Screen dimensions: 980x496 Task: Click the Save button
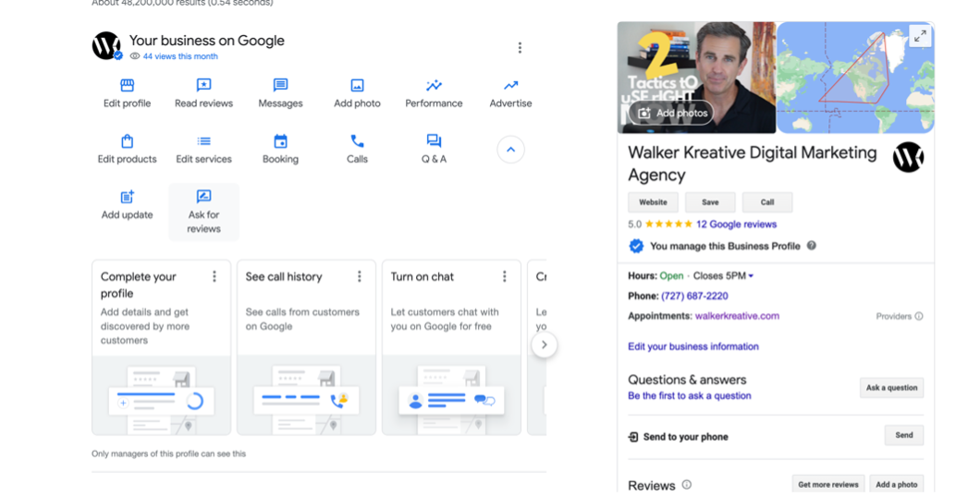710,202
